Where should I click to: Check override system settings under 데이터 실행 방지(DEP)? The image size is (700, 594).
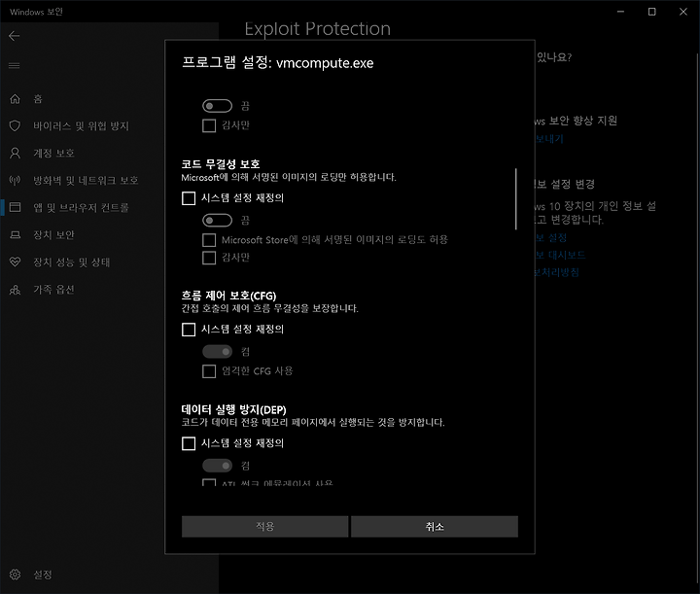point(189,443)
